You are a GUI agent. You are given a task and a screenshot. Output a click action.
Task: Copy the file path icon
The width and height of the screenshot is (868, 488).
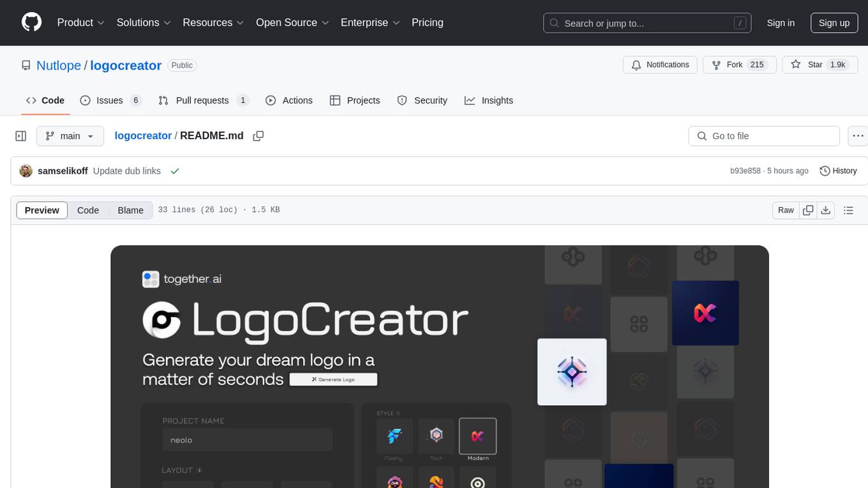258,135
